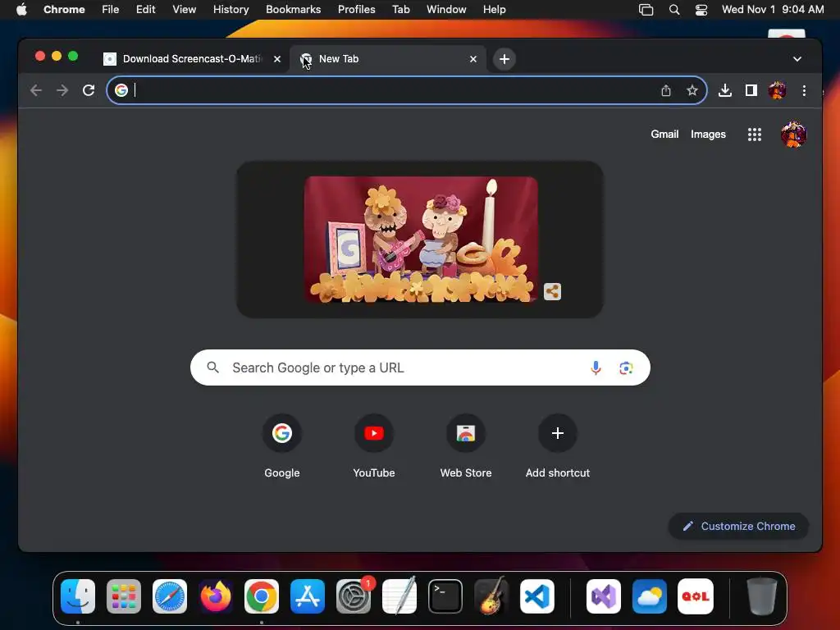The height and width of the screenshot is (630, 840).
Task: Open App Store from the Dock
Action: [x=308, y=596]
